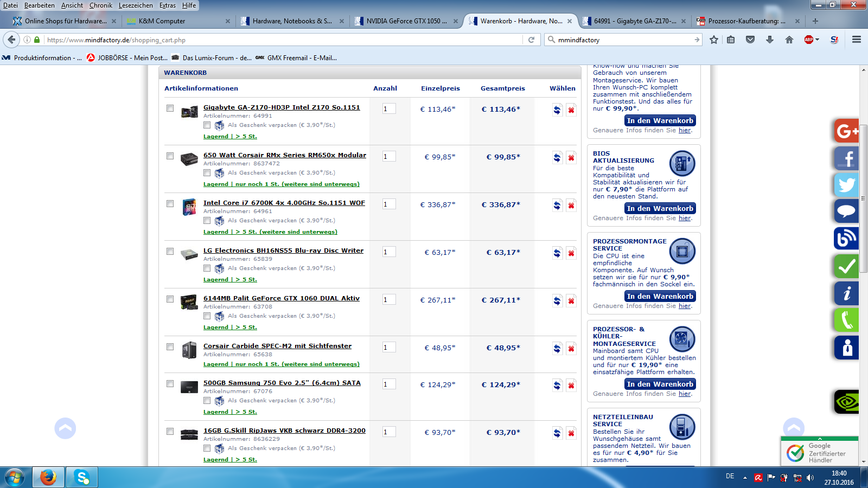Open the Datei menu
The image size is (868, 488).
click(x=10, y=5)
